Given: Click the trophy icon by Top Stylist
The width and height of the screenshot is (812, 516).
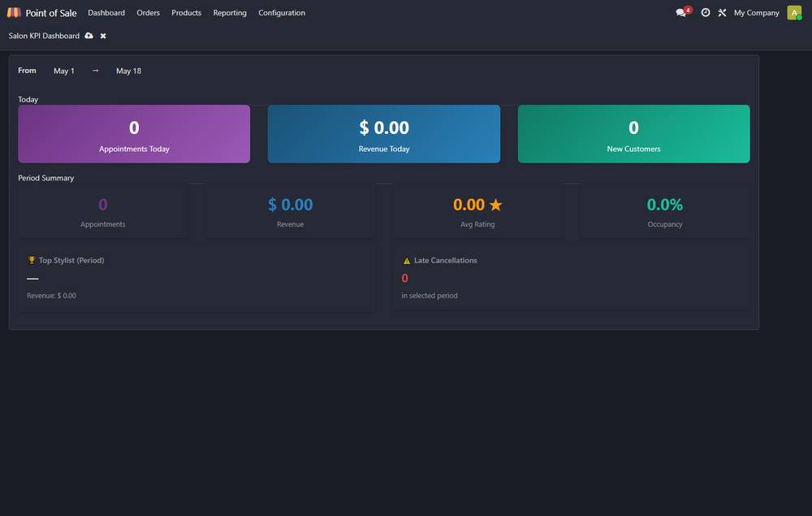Looking at the screenshot, I should click(32, 260).
